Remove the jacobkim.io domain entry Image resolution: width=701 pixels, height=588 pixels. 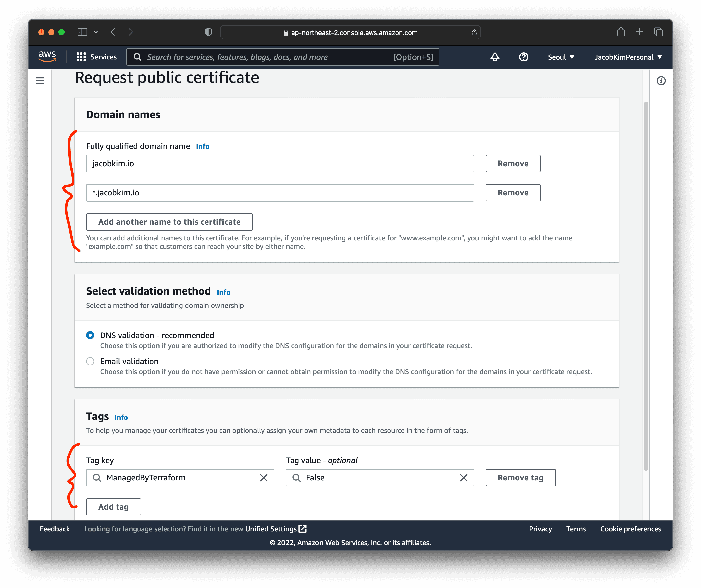coord(513,164)
